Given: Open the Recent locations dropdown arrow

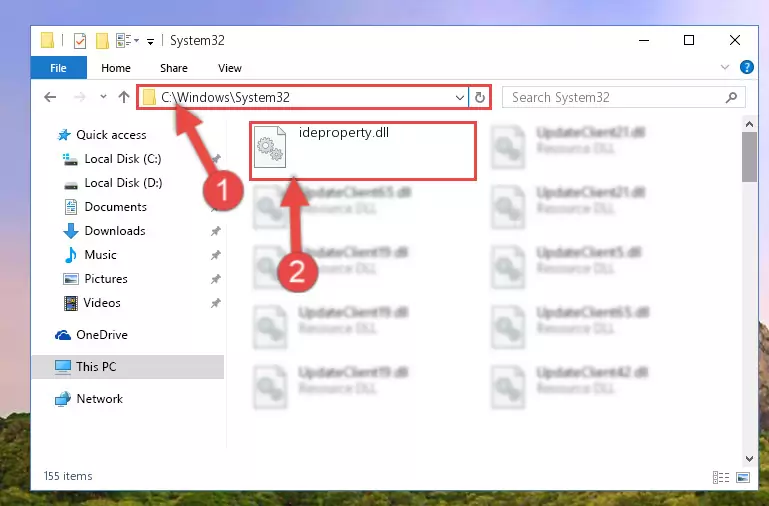Looking at the screenshot, I should tap(103, 97).
